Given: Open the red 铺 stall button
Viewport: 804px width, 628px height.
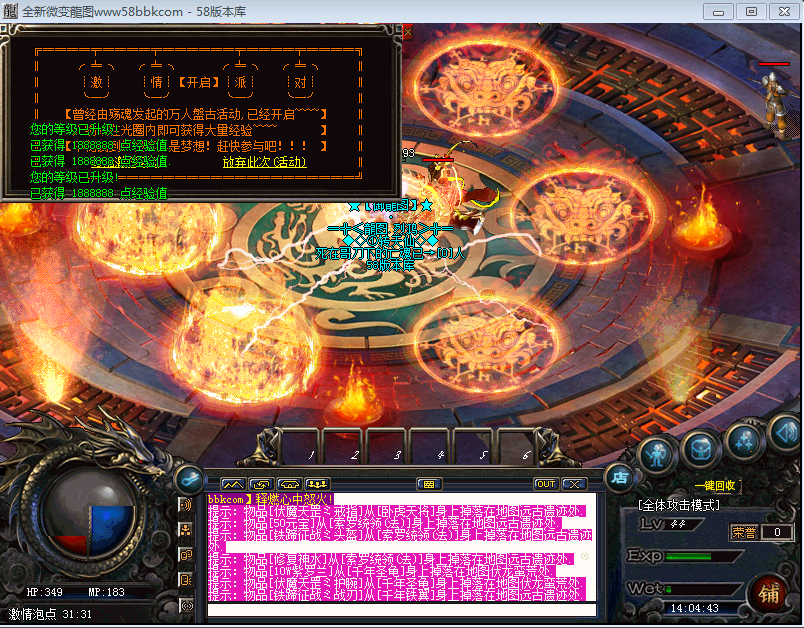Looking at the screenshot, I should pos(769,594).
